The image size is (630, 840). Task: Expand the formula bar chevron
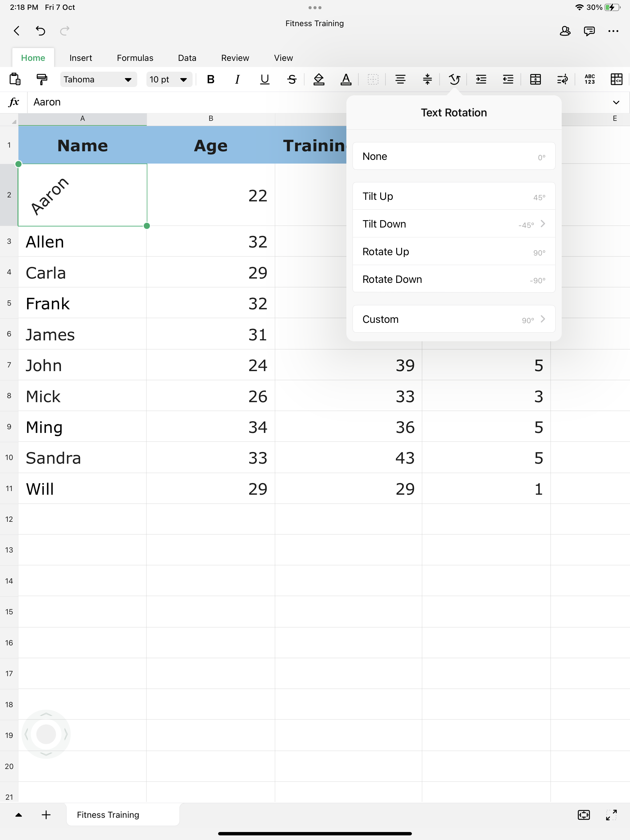pos(616,102)
